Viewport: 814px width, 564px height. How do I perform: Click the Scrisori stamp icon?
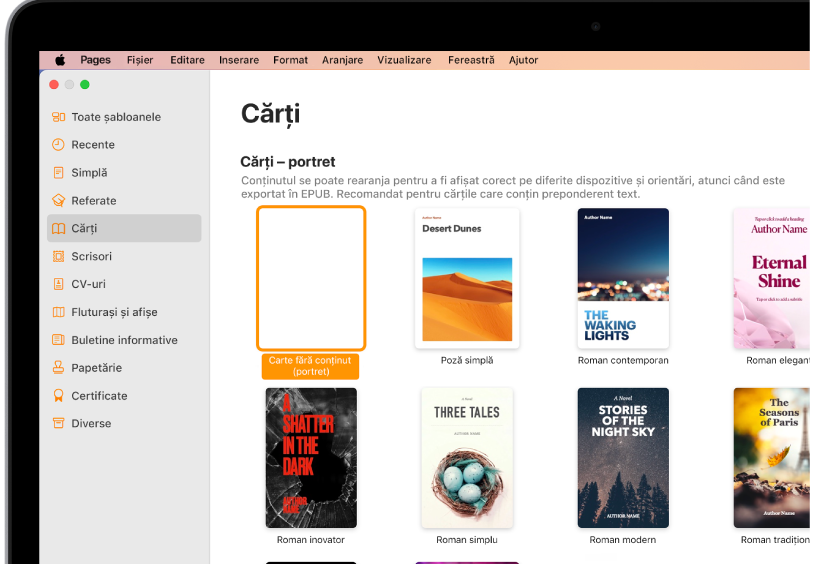pos(58,256)
